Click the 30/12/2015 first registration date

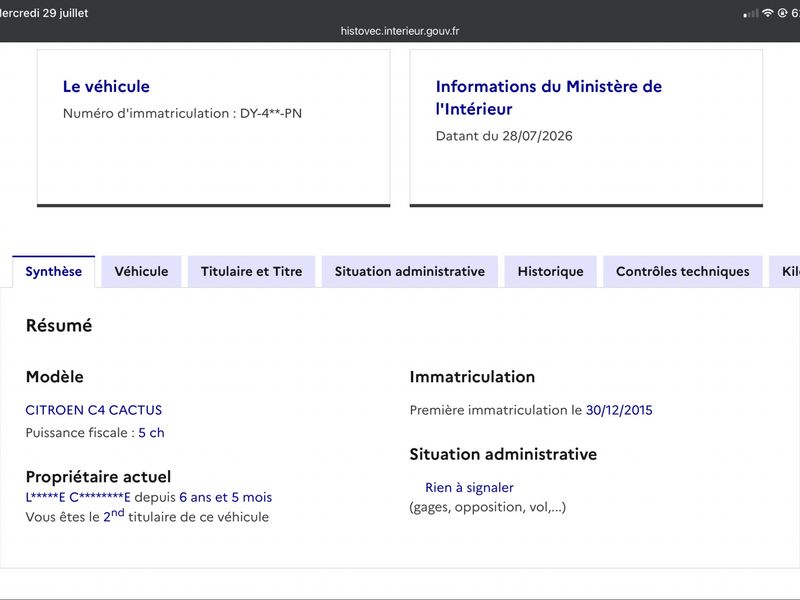(619, 410)
